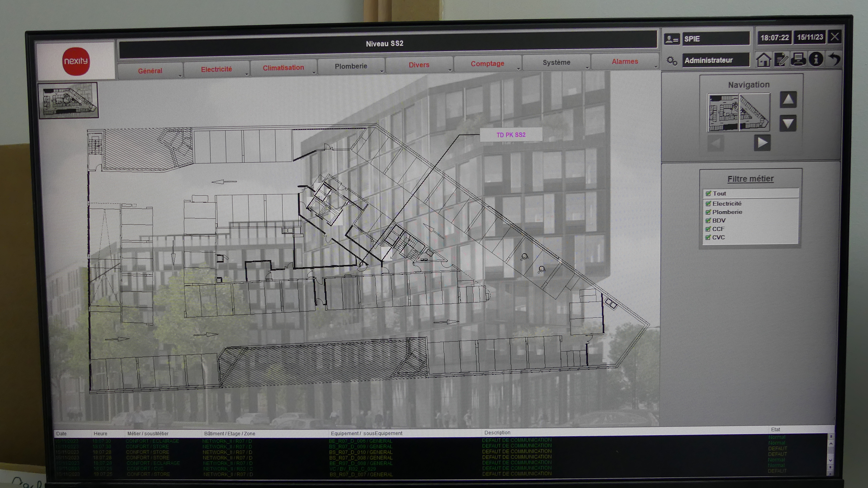Screen dimensions: 868x488
Task: Click the Home icon in toolbar
Action: pos(763,60)
